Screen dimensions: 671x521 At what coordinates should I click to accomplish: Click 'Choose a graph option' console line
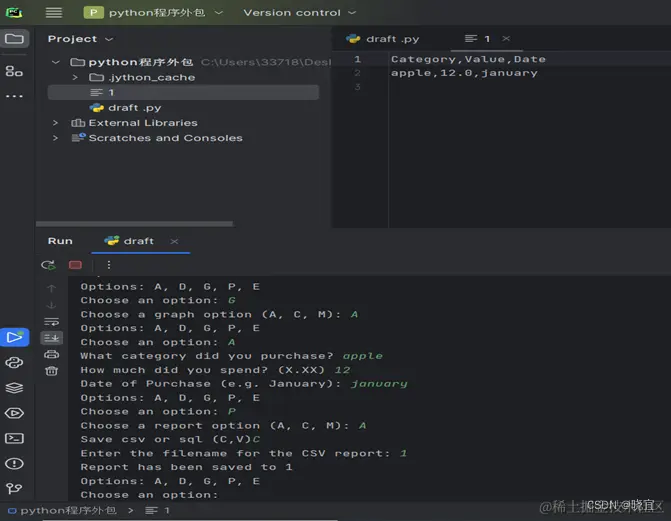(x=219, y=314)
